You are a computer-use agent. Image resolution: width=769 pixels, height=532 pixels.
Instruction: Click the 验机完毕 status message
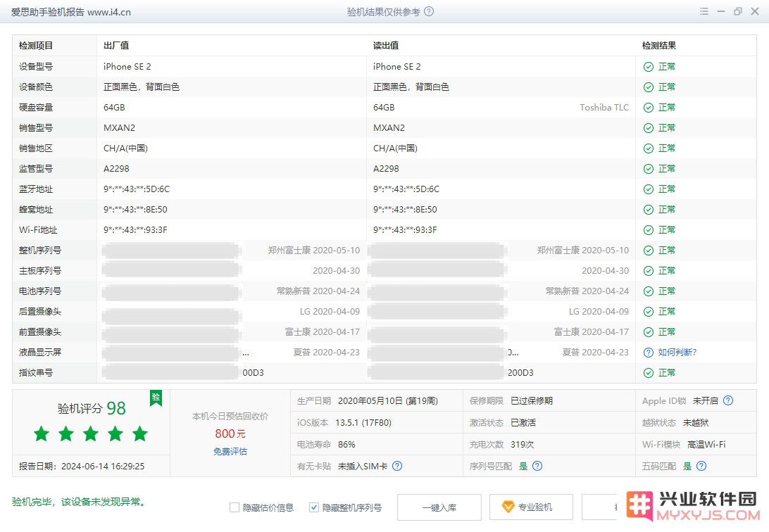click(79, 502)
